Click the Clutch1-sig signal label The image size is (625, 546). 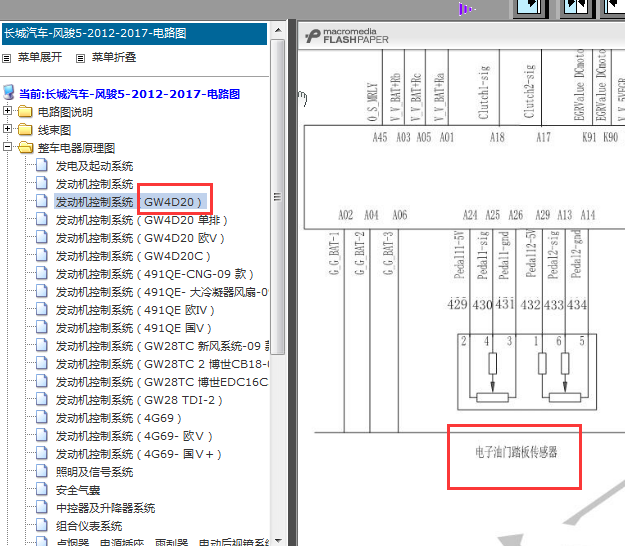click(483, 92)
